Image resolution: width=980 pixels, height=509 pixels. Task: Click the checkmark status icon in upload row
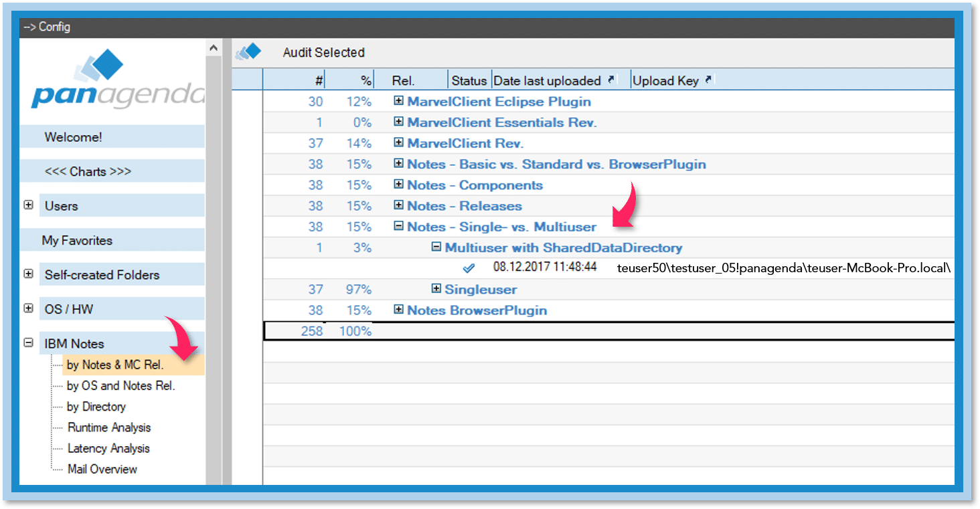click(x=469, y=268)
